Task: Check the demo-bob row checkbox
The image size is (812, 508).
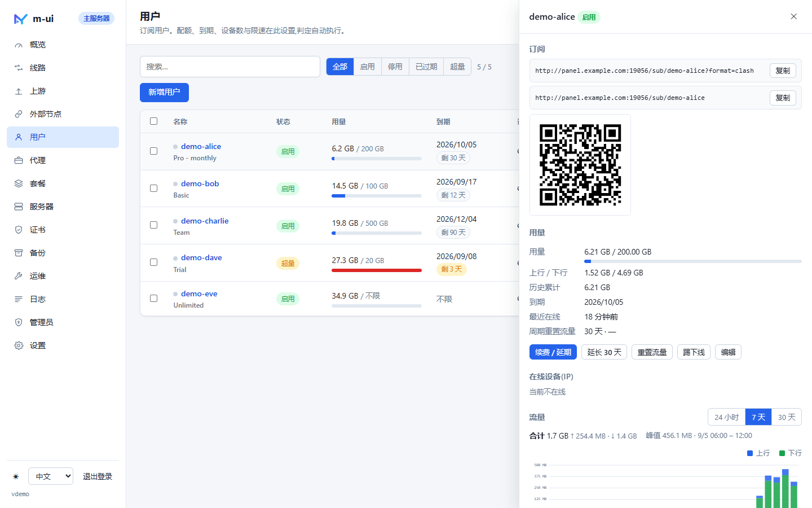Action: pos(153,188)
